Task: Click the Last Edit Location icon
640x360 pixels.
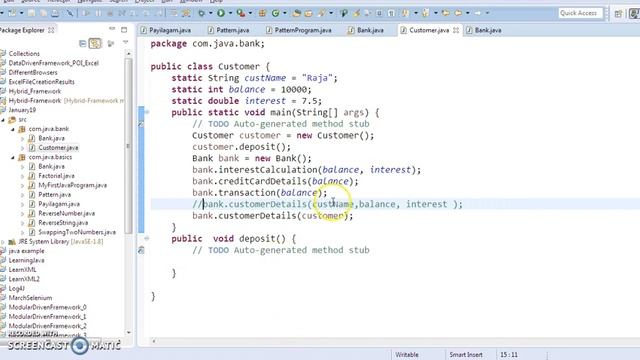Action: tap(446, 13)
